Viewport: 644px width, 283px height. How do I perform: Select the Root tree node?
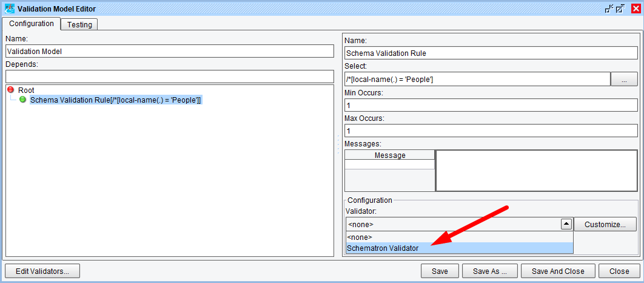point(26,90)
